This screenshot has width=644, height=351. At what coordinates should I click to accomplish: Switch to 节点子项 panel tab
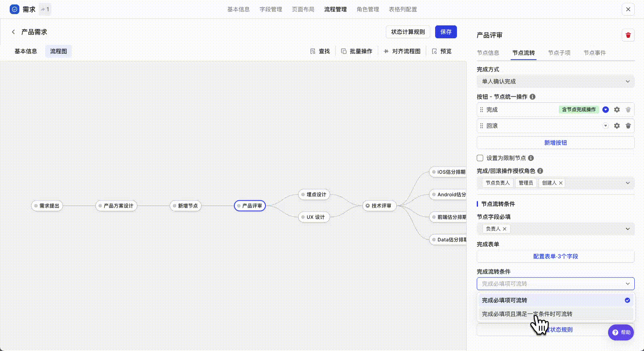point(559,53)
